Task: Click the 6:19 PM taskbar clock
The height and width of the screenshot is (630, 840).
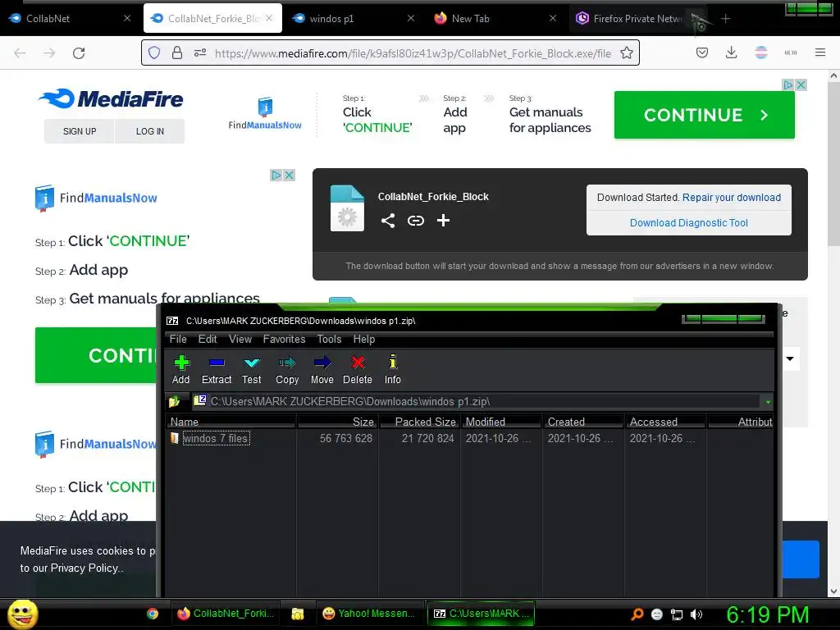Action: [x=767, y=614]
